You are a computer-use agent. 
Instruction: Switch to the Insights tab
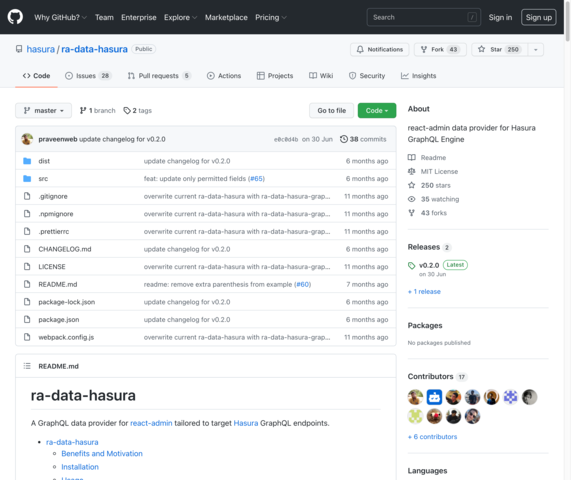click(418, 76)
